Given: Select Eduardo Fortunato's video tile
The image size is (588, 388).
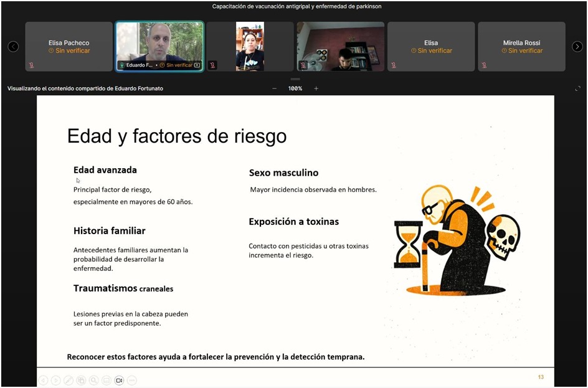Looking at the screenshot, I should click(x=159, y=42).
